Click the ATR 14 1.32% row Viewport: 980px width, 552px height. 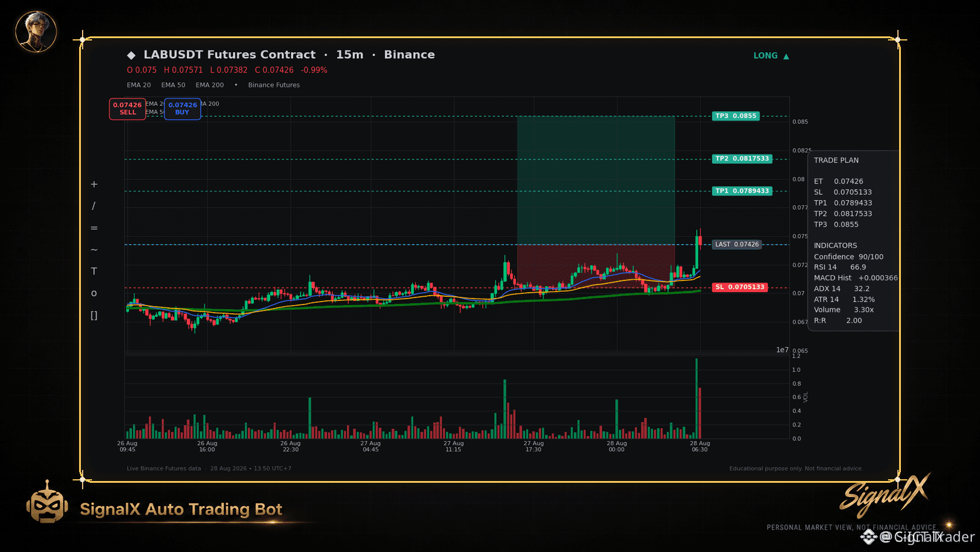point(845,300)
